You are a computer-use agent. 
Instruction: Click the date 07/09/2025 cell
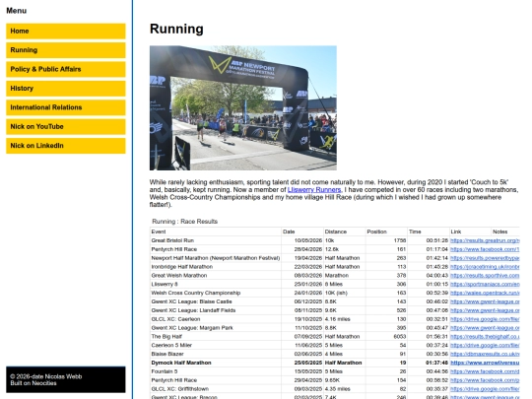click(x=302, y=337)
